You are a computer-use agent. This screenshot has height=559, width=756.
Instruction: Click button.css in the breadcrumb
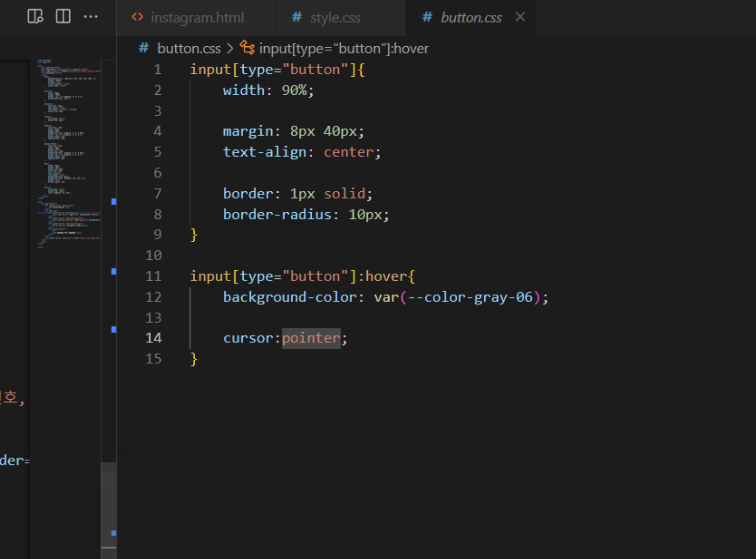pyautogui.click(x=189, y=49)
